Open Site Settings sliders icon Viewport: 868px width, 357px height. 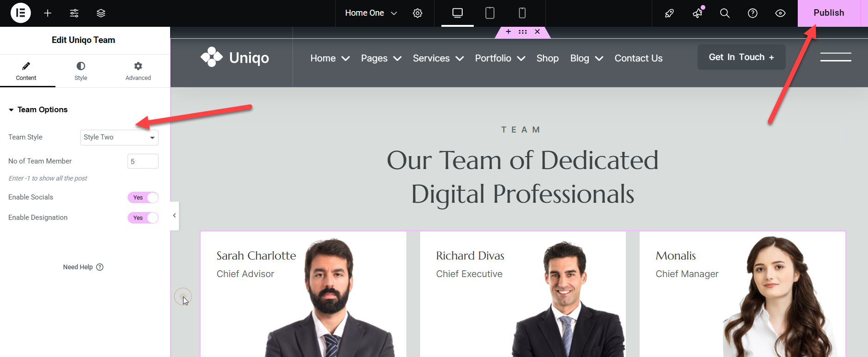(74, 13)
